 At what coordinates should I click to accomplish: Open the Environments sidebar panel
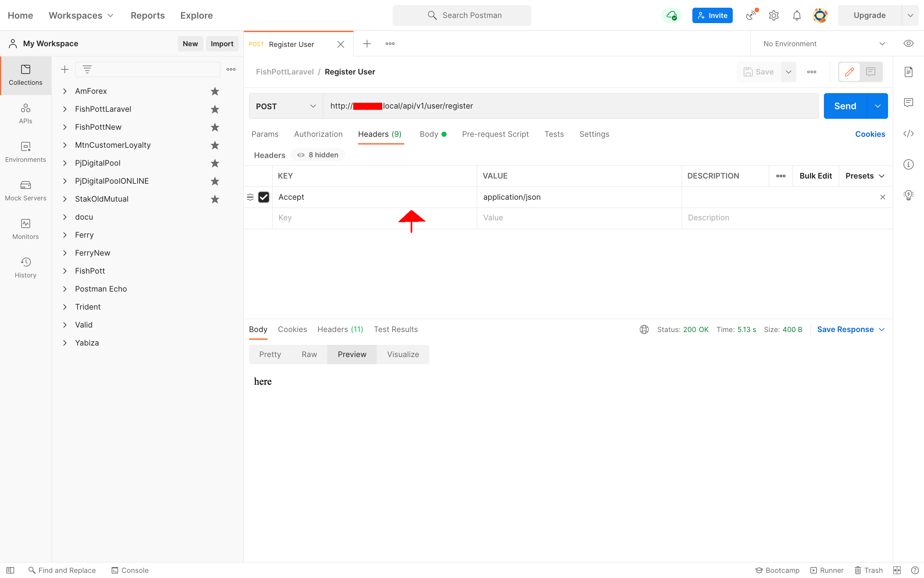(26, 152)
